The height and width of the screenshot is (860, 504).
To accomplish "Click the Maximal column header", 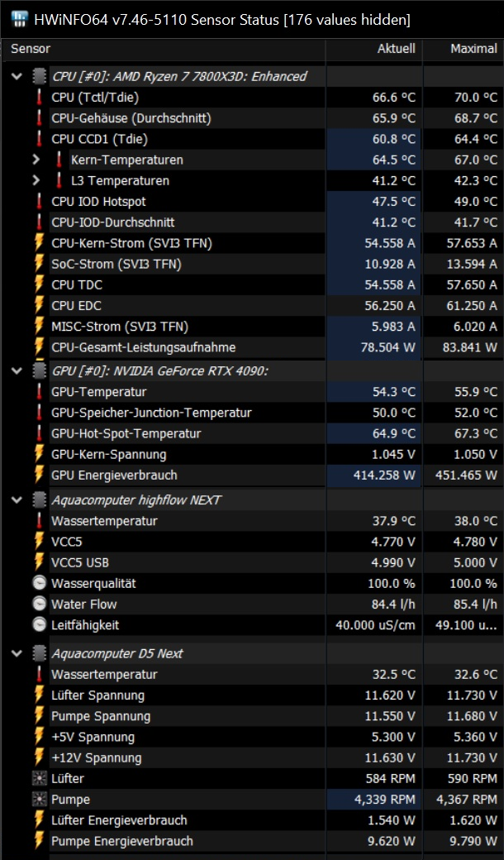I will (473, 49).
